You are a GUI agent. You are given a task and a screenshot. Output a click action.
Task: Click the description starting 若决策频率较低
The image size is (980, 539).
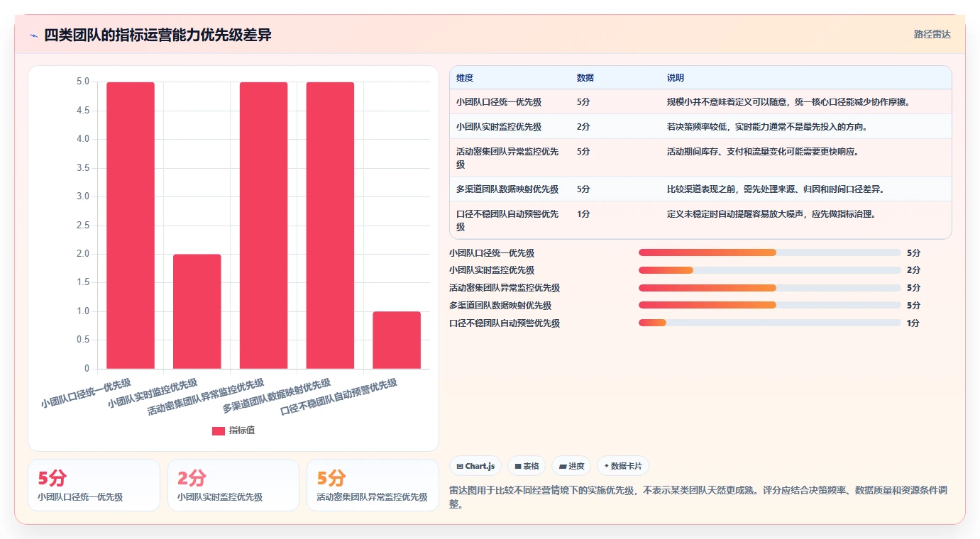(x=767, y=127)
